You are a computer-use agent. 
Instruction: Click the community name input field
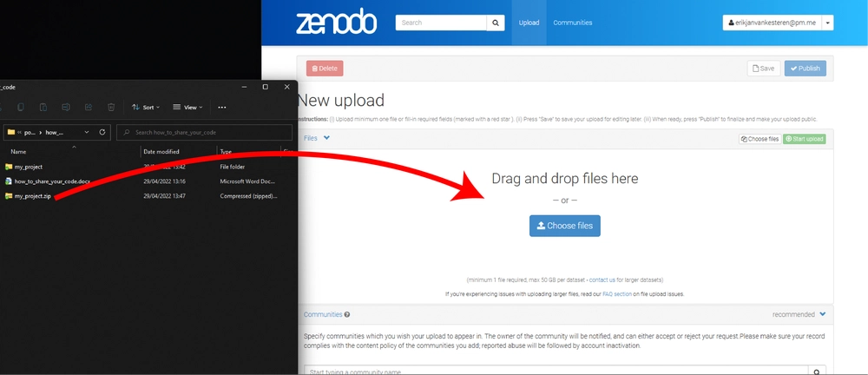556,370
